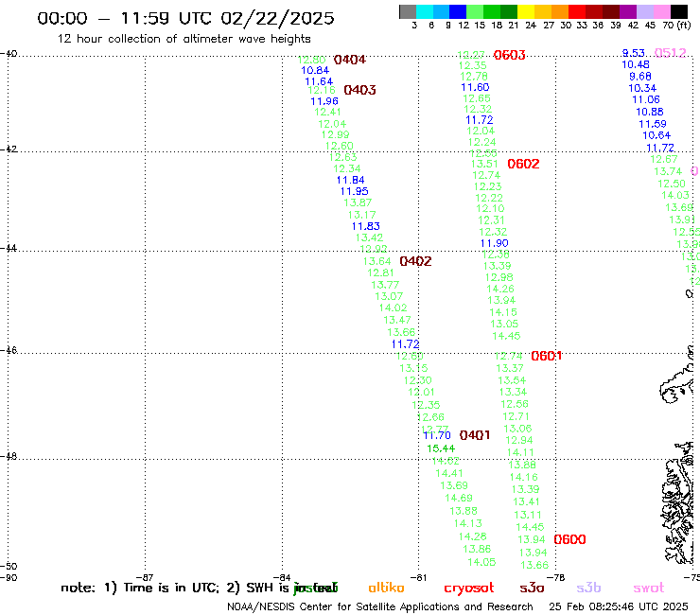
Task: Click the pink 0512 time marker
Action: click(x=670, y=53)
